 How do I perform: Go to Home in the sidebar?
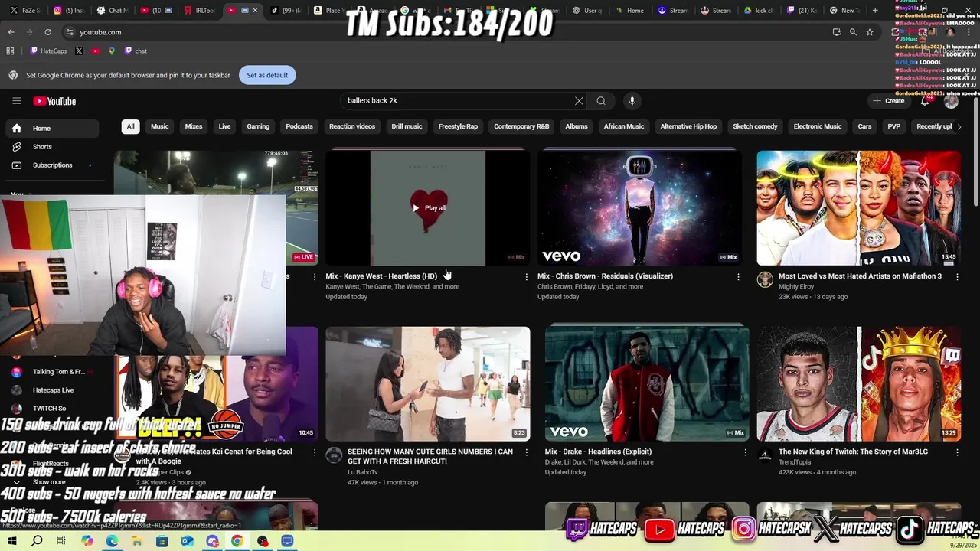pyautogui.click(x=52, y=129)
